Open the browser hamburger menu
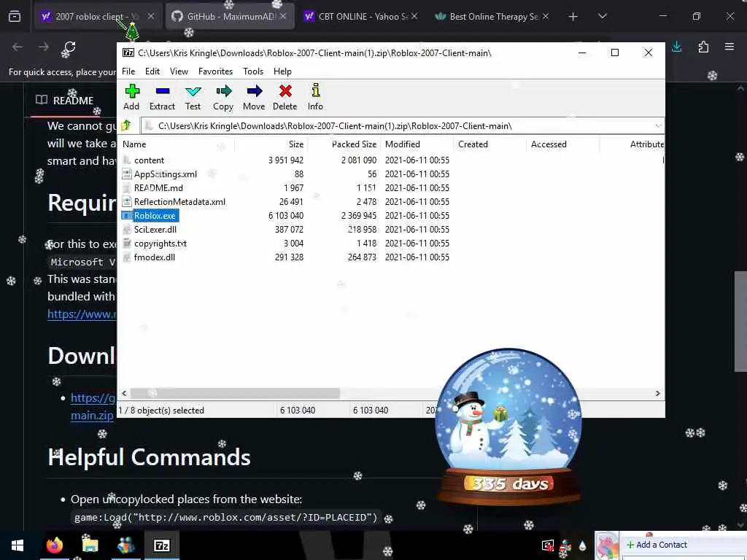747x560 pixels. (x=729, y=47)
